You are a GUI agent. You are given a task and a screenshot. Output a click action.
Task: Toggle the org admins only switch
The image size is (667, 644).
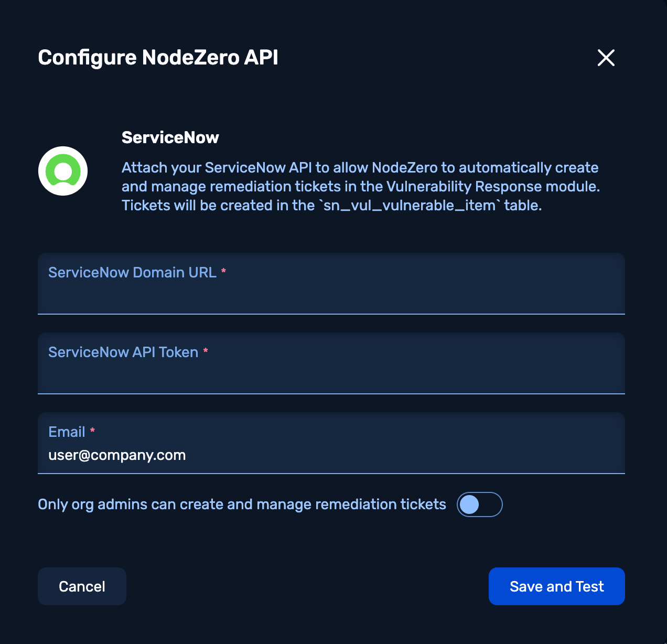[479, 505]
